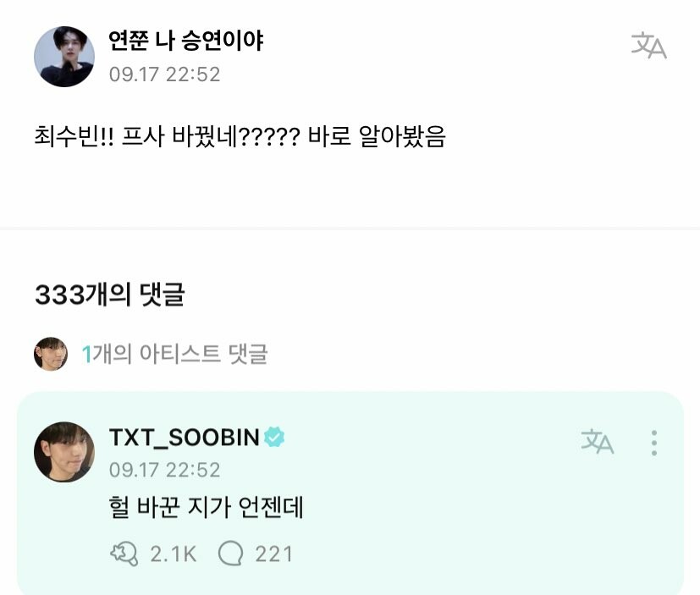Open more options on TXT_SOOBIN's comment
This screenshot has width=700, height=595.
coord(653,442)
